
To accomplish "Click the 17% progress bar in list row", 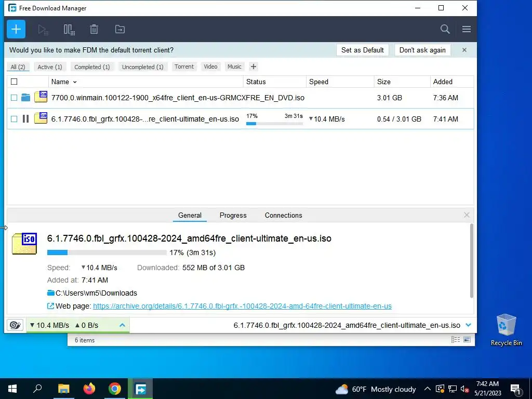I will pos(274,124).
